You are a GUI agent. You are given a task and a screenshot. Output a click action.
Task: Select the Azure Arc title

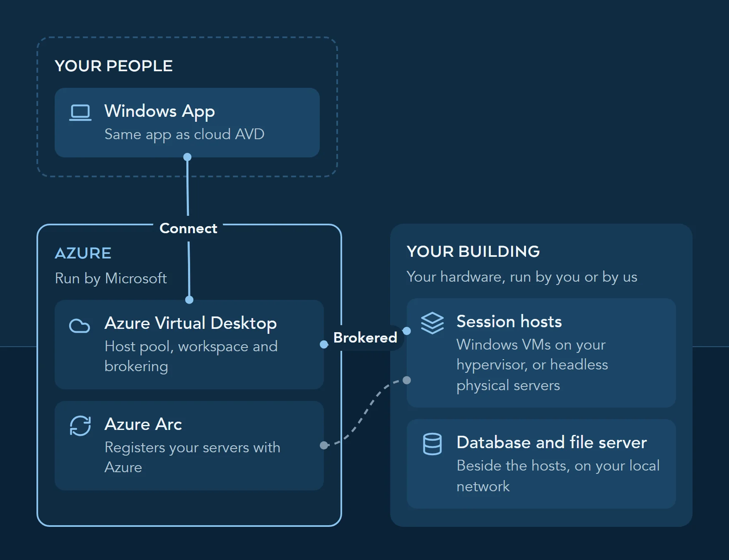143,424
